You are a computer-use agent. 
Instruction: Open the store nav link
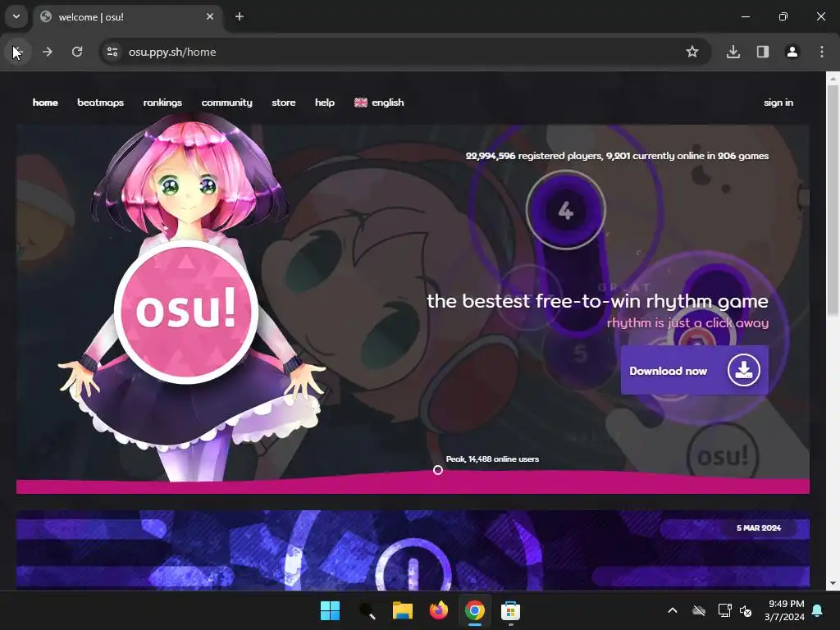pos(283,103)
